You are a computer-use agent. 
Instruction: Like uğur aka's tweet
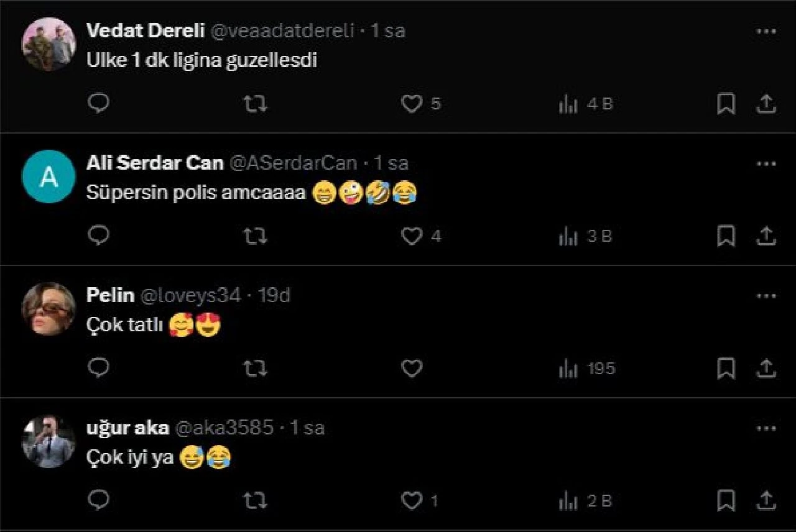(411, 501)
